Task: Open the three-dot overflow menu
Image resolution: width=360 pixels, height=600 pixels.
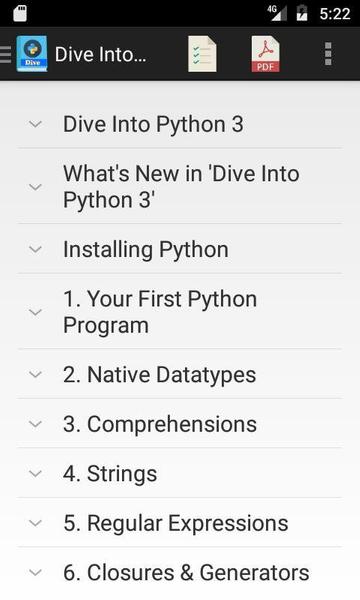Action: tap(328, 54)
